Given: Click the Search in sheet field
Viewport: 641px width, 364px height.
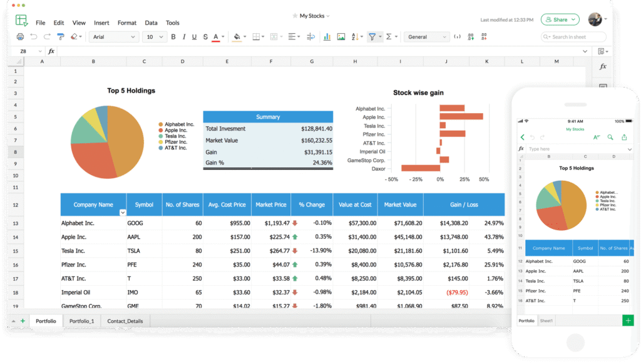Looking at the screenshot, I should 573,37.
